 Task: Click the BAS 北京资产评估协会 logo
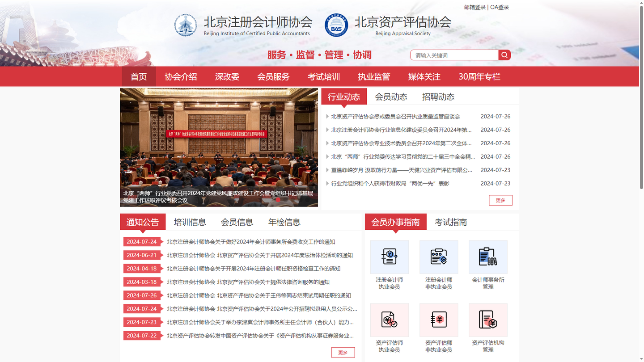tap(336, 25)
